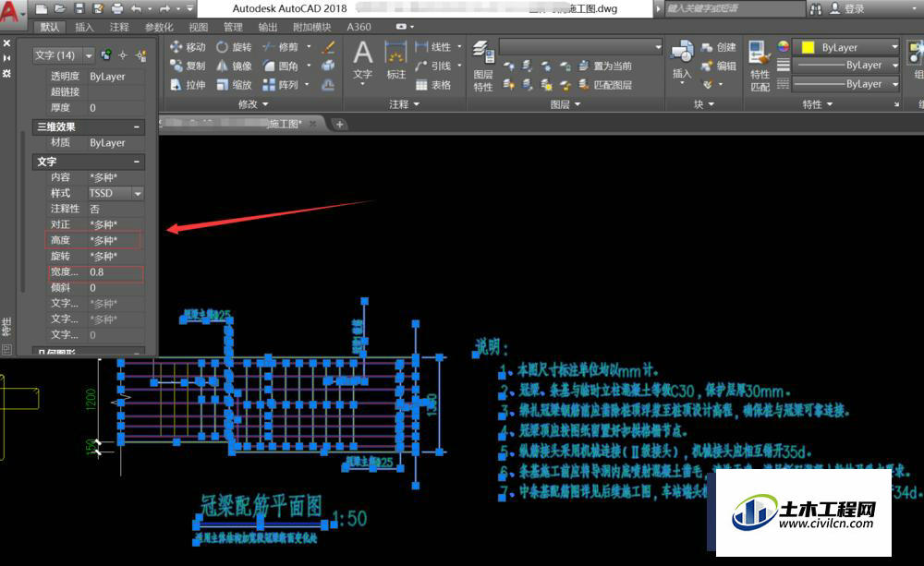Select the 拉伸 (Stretch) tool
The image size is (924, 566).
(x=188, y=85)
